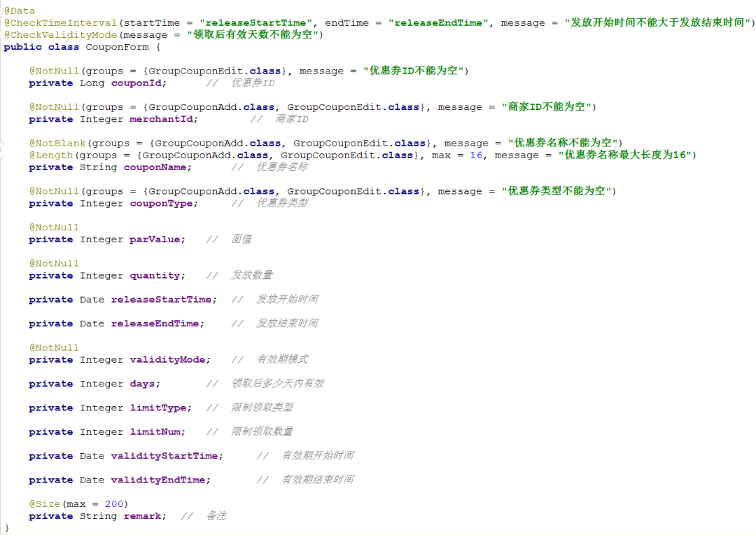Click the quantity field name

pyautogui.click(x=155, y=275)
